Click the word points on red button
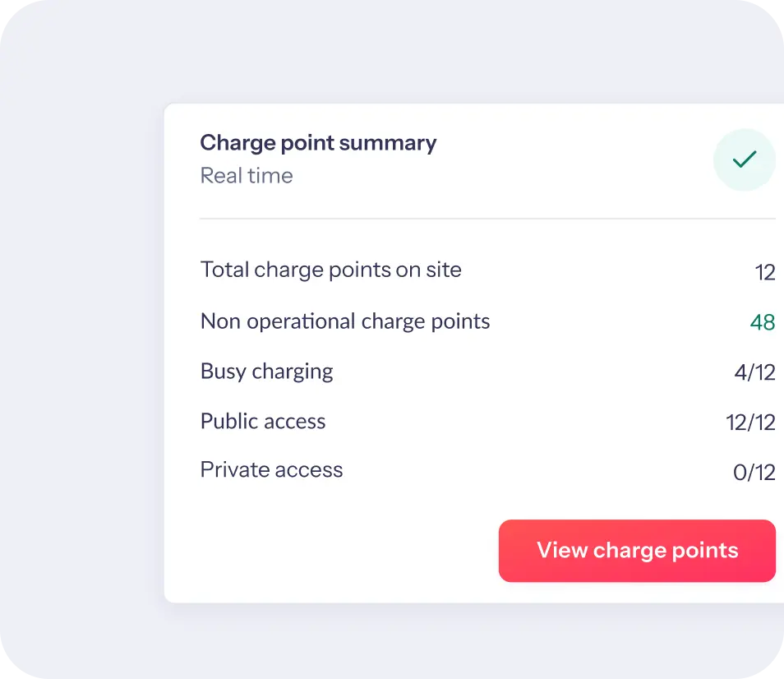 [x=705, y=551]
